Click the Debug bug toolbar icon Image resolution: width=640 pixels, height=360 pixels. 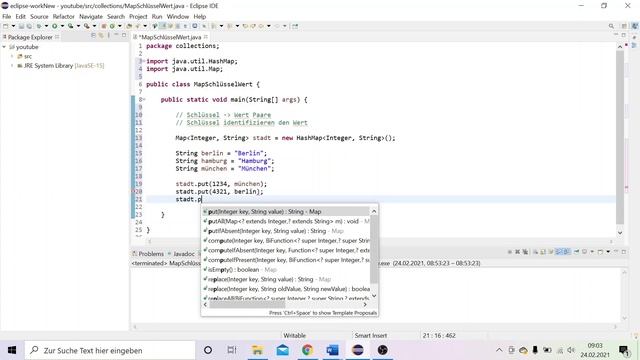(x=39, y=26)
